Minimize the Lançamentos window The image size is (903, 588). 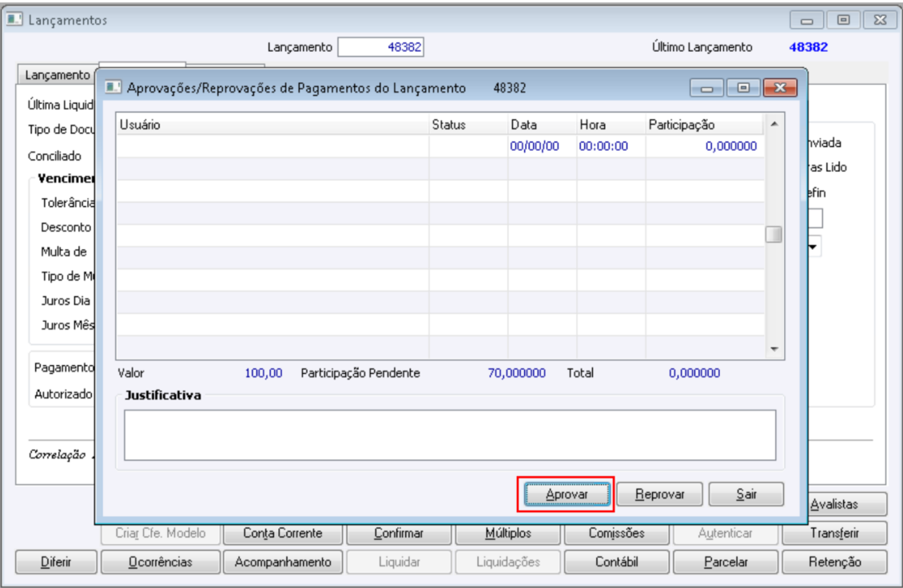coord(806,20)
